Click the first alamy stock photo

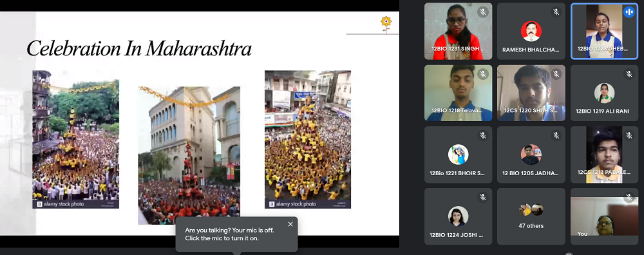75,139
